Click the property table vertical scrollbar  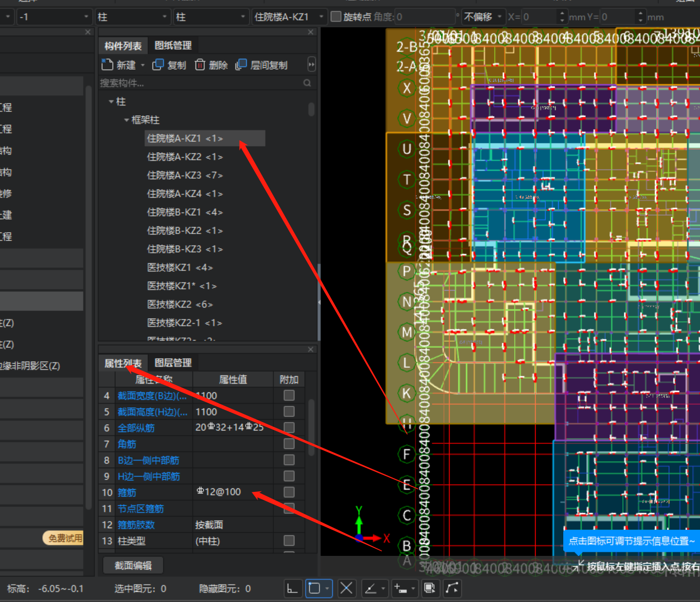pos(311,427)
